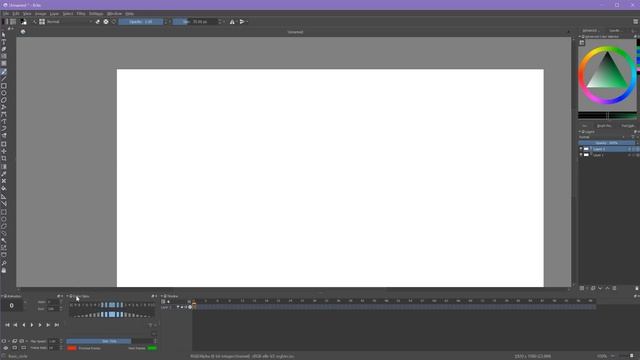The width and height of the screenshot is (640, 360).
Task: Select the Rectangular Selection tool
Action: (4, 212)
